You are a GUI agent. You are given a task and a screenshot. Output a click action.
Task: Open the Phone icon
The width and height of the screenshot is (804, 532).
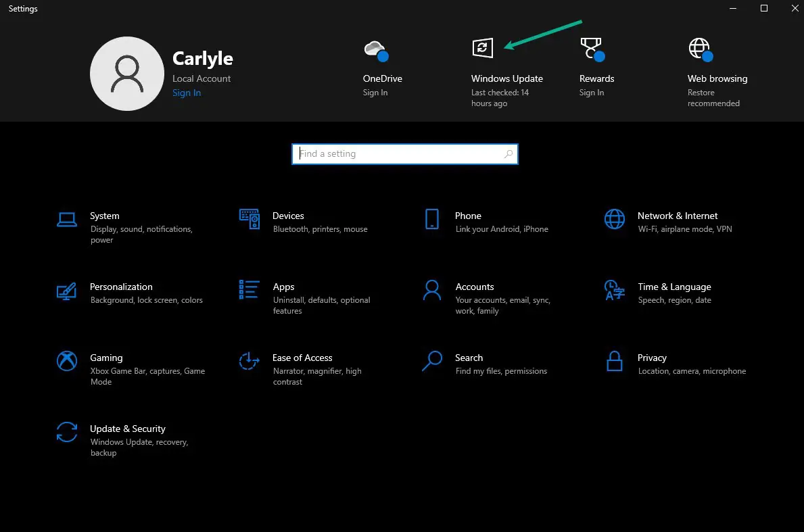[432, 220]
